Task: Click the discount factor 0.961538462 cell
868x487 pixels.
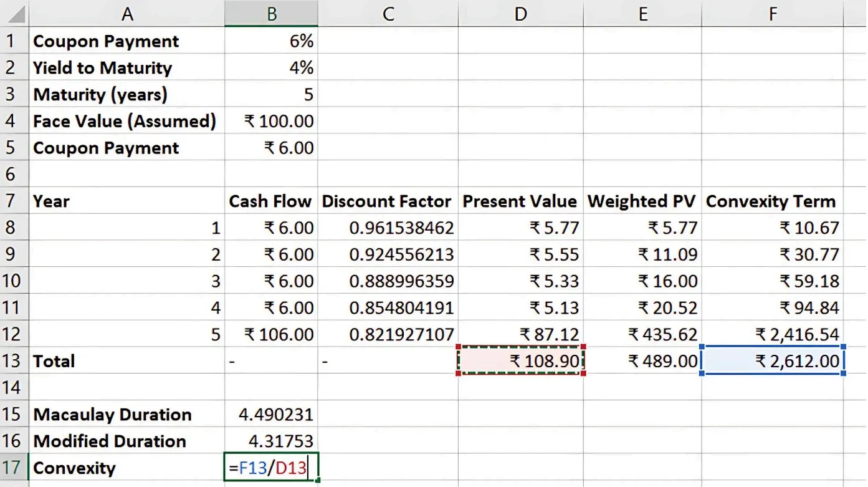Action: pos(388,228)
